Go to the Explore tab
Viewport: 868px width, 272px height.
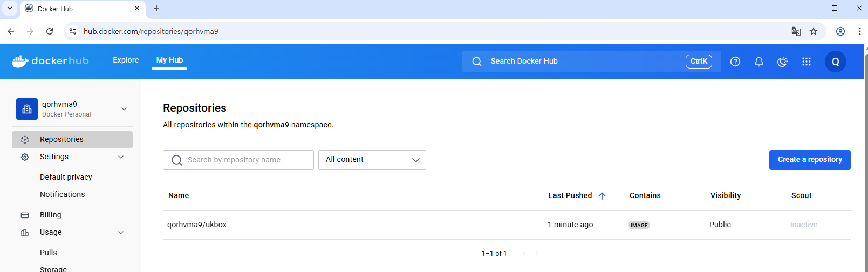pos(126,60)
